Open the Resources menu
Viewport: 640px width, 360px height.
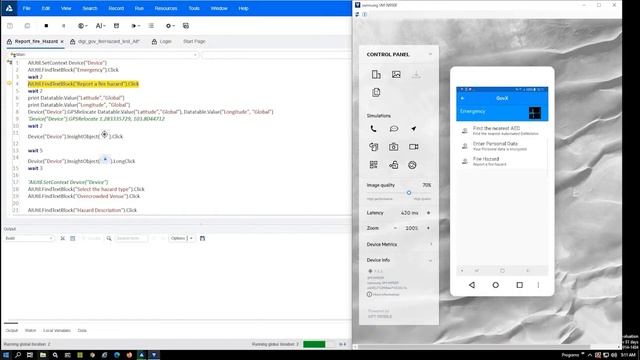click(x=166, y=8)
